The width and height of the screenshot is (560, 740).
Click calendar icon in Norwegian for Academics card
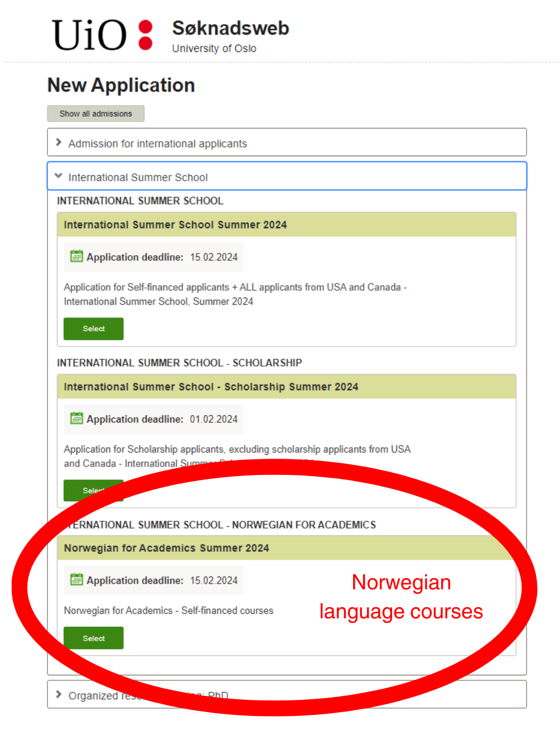point(76,579)
